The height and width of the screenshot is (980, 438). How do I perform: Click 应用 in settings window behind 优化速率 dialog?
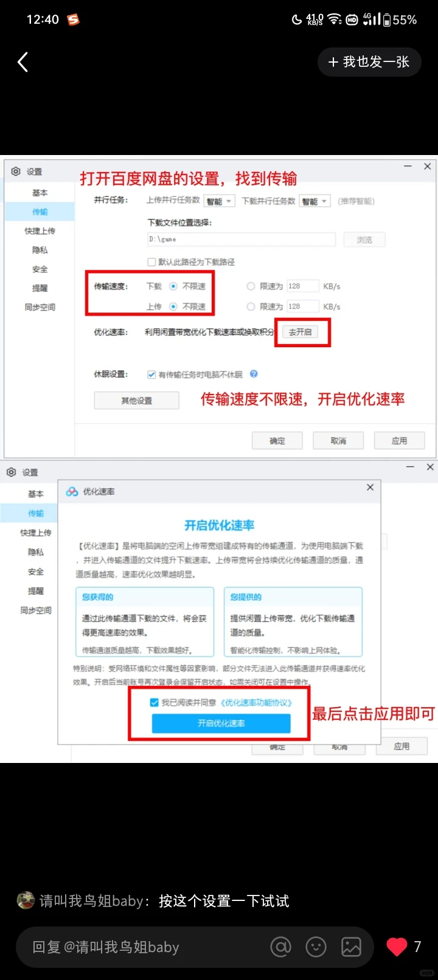point(401,746)
